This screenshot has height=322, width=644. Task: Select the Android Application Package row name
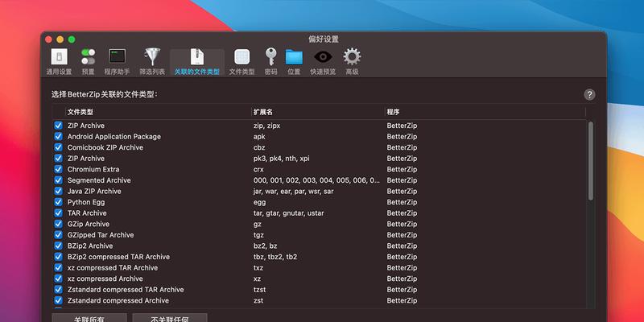114,136
